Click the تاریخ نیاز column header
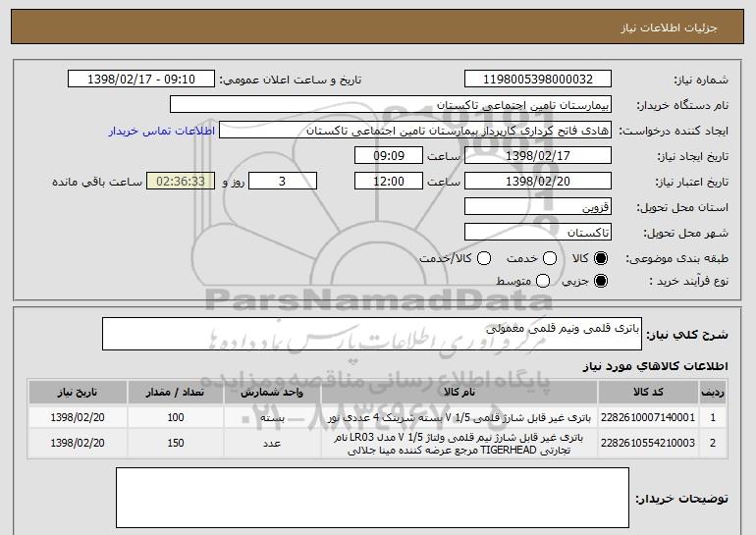This screenshot has height=535, width=756. click(78, 393)
